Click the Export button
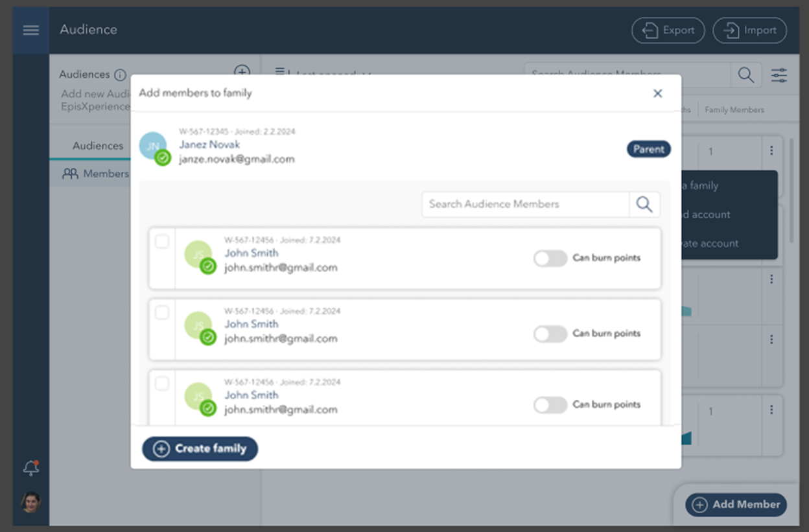The image size is (809, 532). (668, 30)
